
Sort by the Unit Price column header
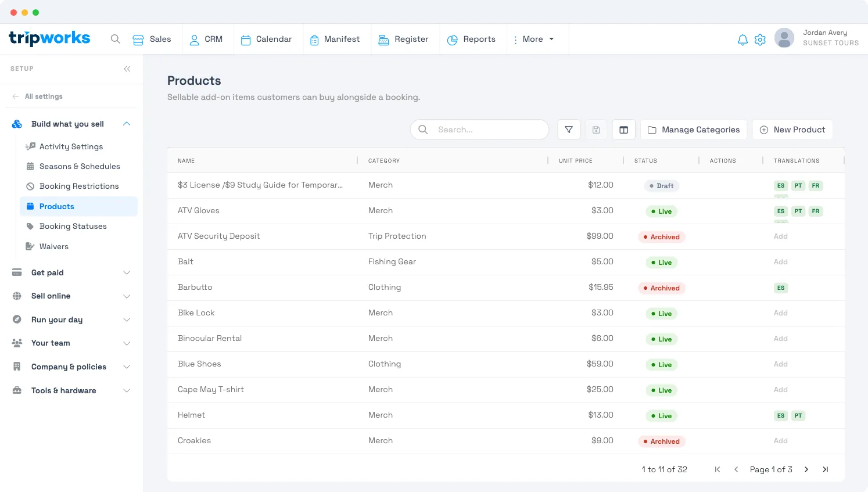coord(576,161)
